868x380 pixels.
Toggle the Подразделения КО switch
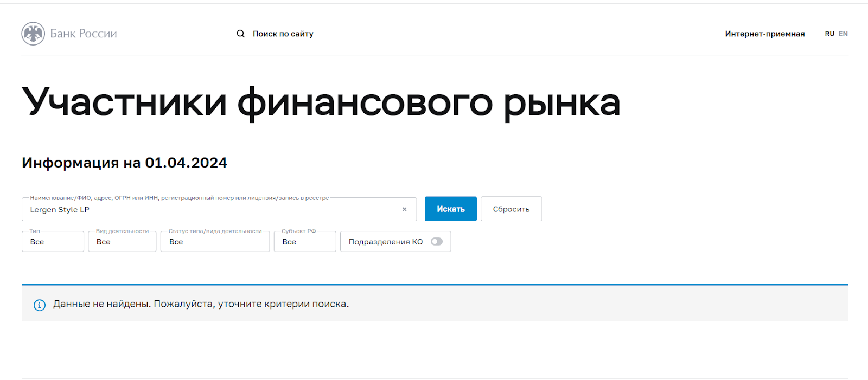[x=437, y=242]
